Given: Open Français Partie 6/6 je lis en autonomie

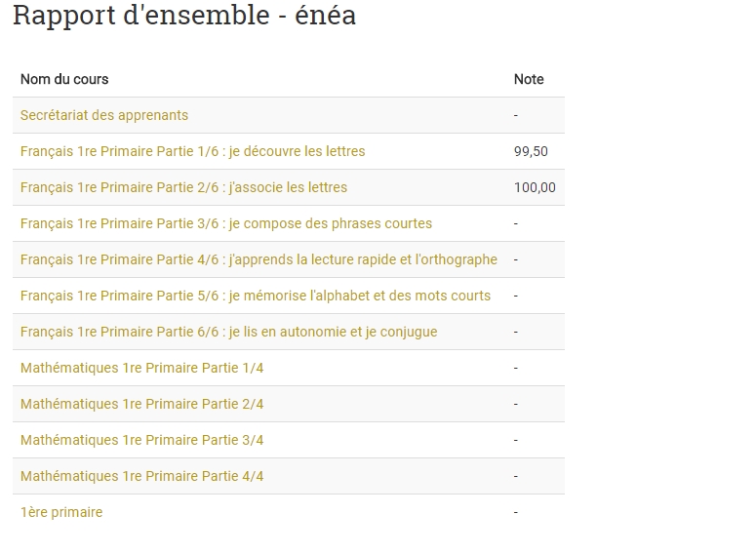Looking at the screenshot, I should pos(228,332).
